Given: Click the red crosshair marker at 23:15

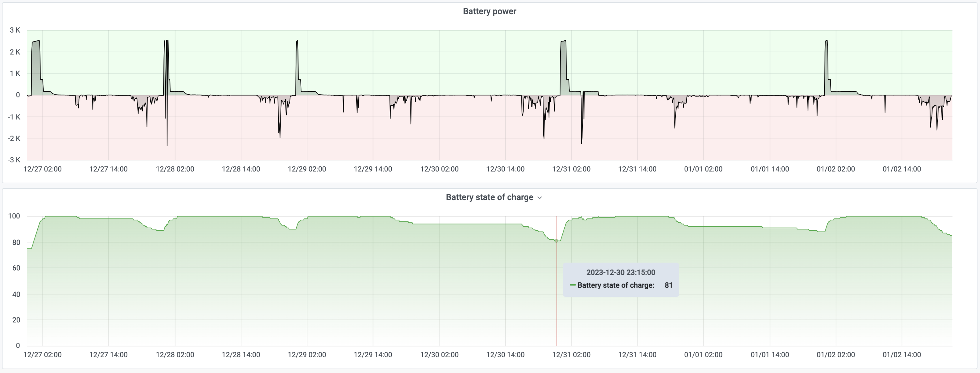Looking at the screenshot, I should 557,281.
